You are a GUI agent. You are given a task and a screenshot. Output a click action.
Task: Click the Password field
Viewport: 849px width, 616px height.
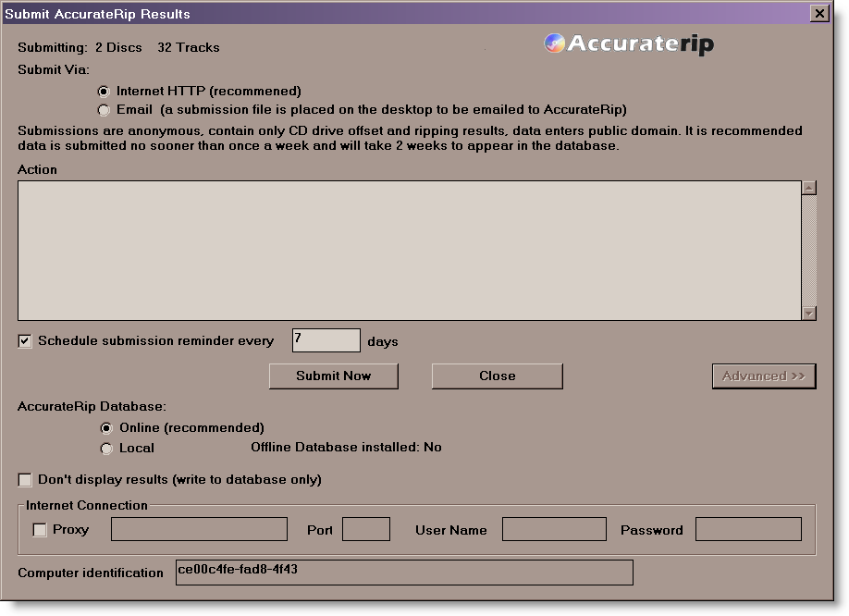pos(748,529)
